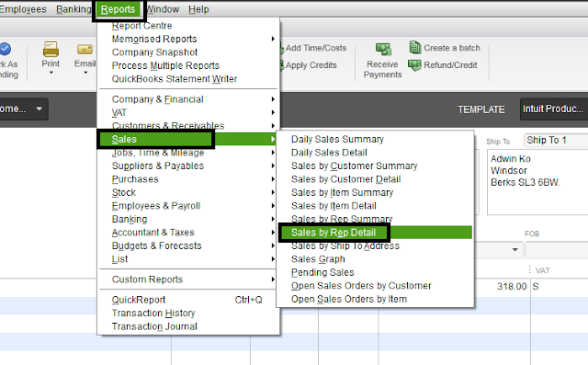Choose Sales Graph from submenu
Screen dimensions: 588x365
coord(318,259)
